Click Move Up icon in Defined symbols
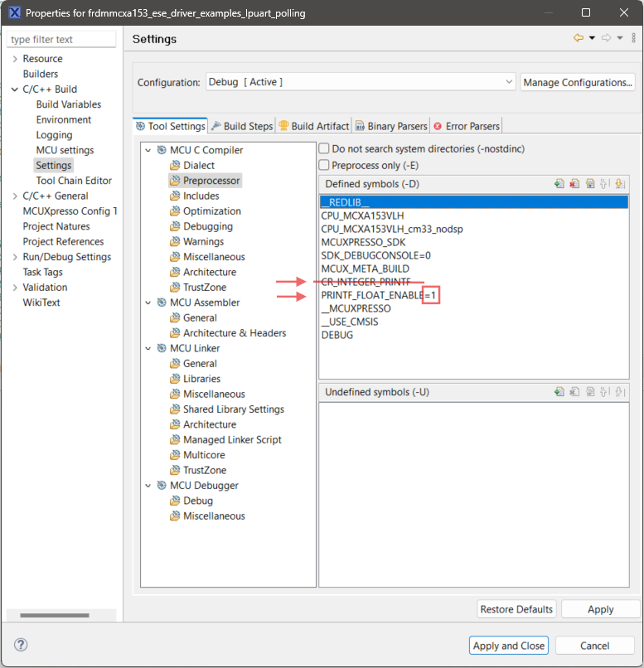The width and height of the screenshot is (644, 668). coord(605,184)
